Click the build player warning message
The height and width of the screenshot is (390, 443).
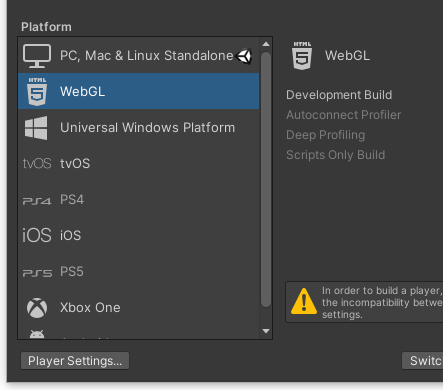tap(382, 302)
